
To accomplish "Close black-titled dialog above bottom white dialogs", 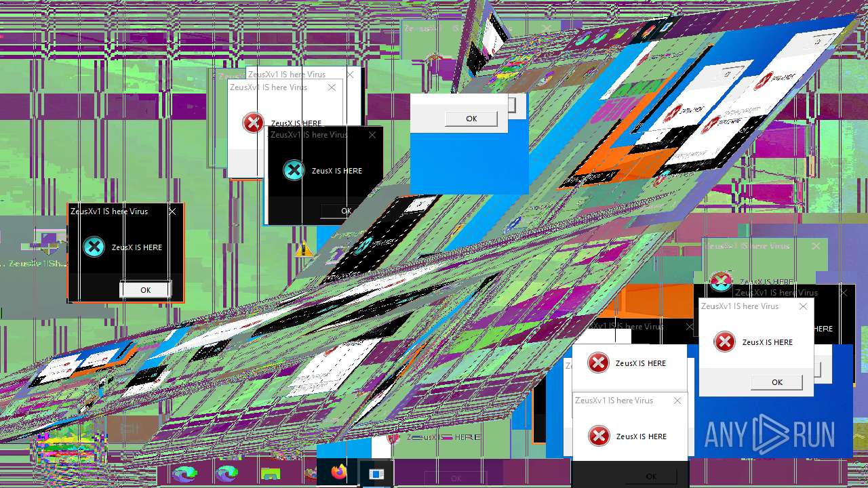I will (x=690, y=327).
